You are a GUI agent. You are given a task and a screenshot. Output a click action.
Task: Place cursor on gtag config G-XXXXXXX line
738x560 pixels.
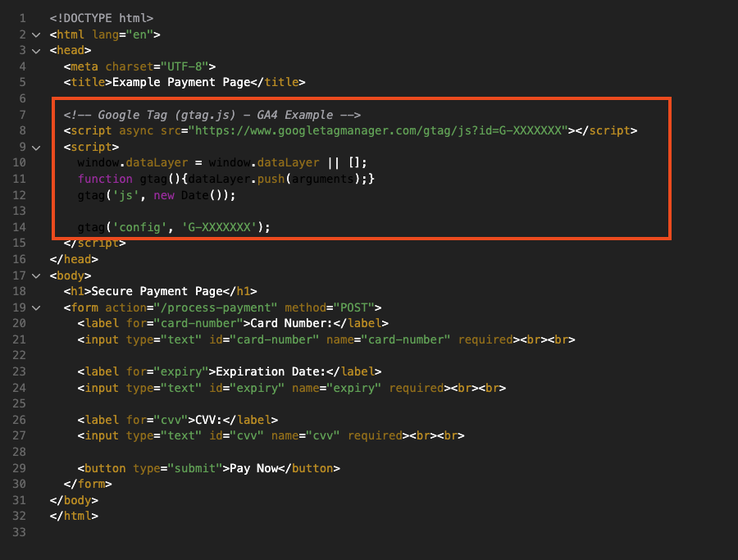click(174, 227)
